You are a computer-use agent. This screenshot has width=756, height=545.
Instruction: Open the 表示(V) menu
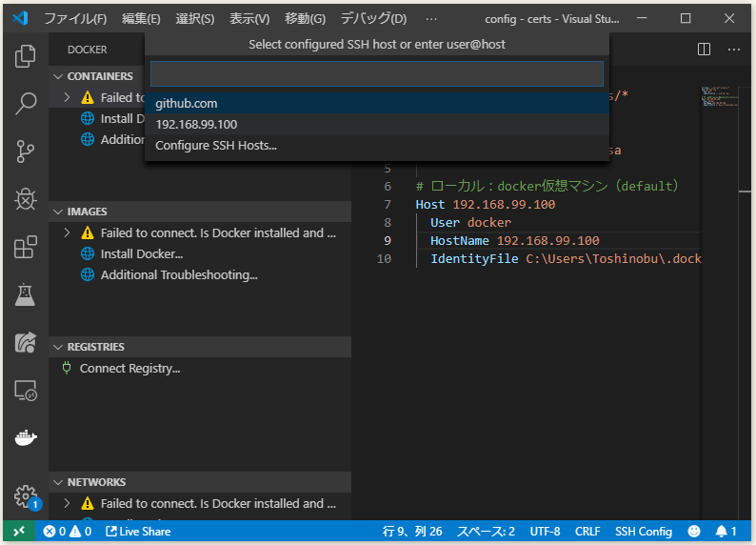[x=249, y=18]
